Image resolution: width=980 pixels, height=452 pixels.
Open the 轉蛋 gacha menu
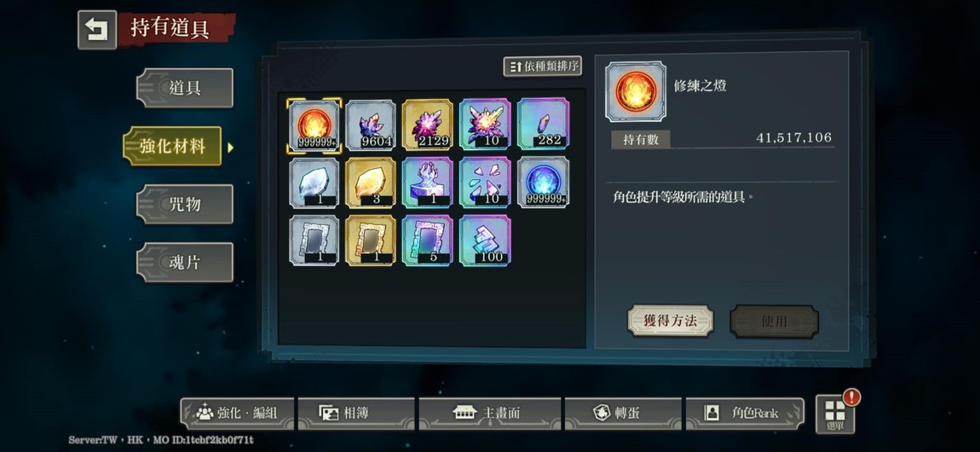622,414
